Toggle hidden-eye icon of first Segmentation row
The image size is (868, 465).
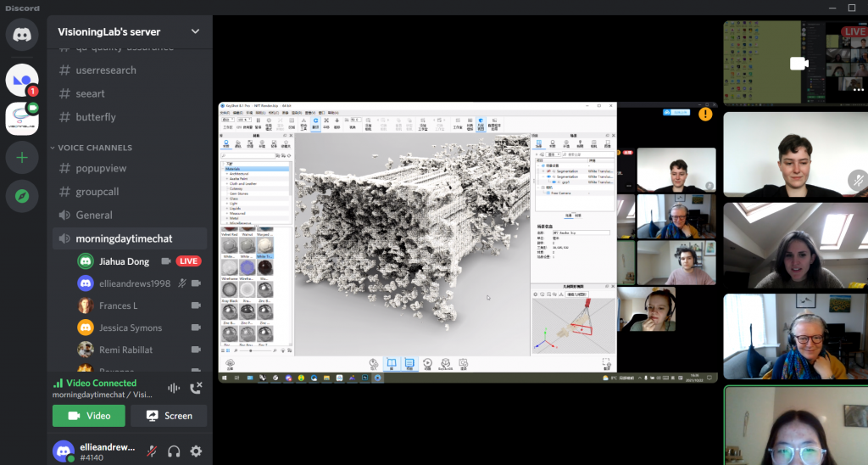click(549, 171)
